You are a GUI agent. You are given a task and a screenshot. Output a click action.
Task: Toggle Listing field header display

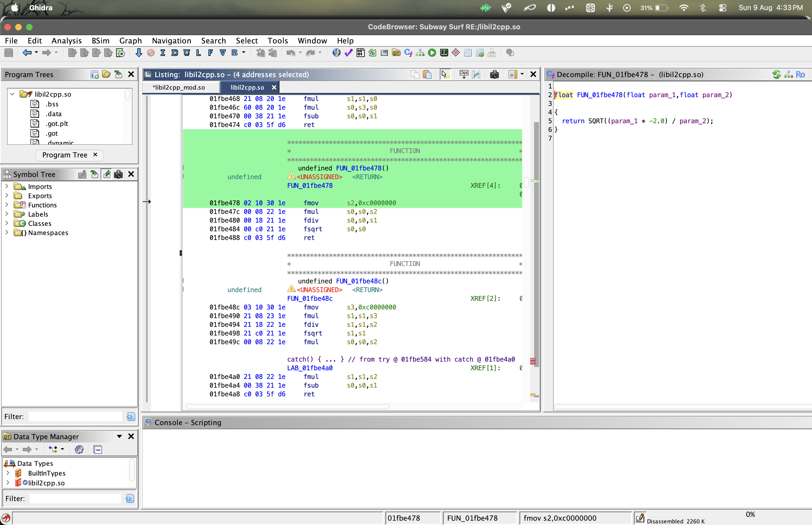464,74
